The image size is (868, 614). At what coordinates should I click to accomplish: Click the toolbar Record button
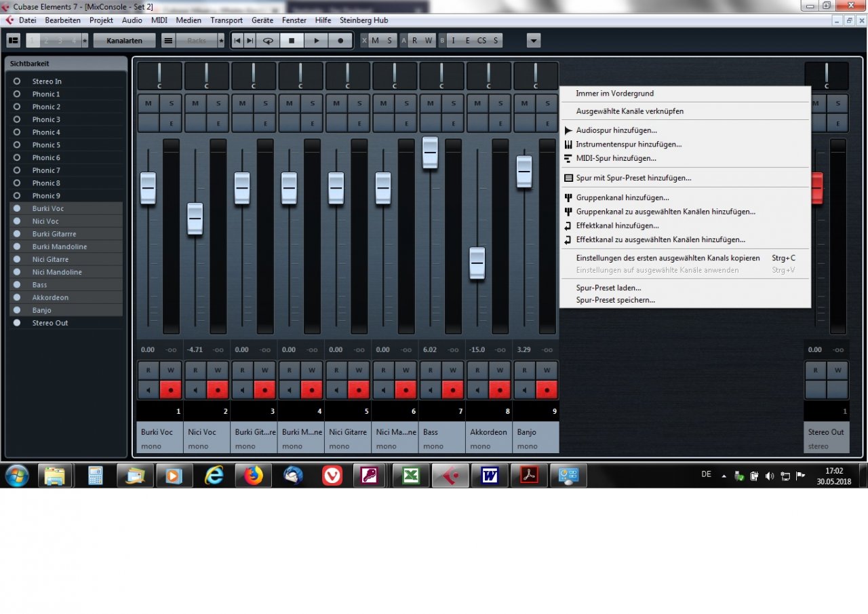(340, 41)
